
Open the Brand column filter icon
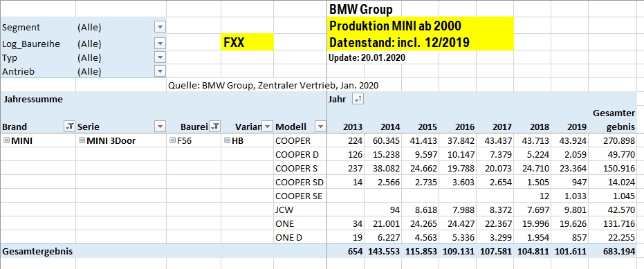[70, 127]
